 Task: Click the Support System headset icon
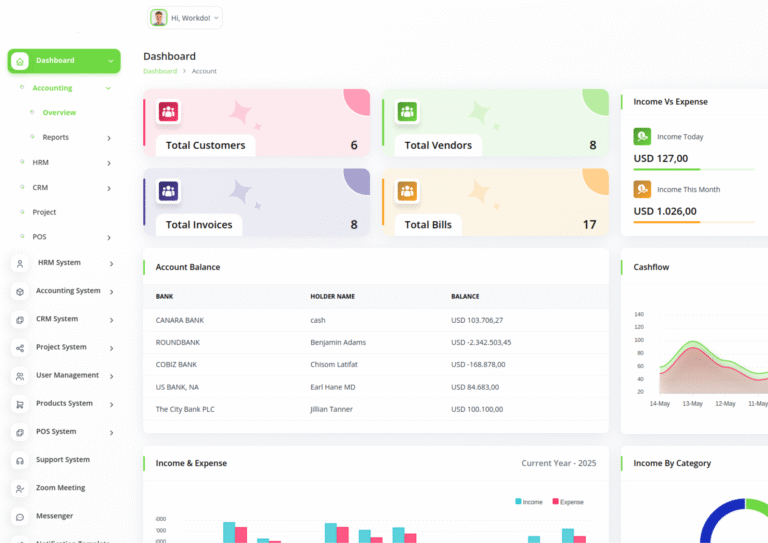pos(20,461)
